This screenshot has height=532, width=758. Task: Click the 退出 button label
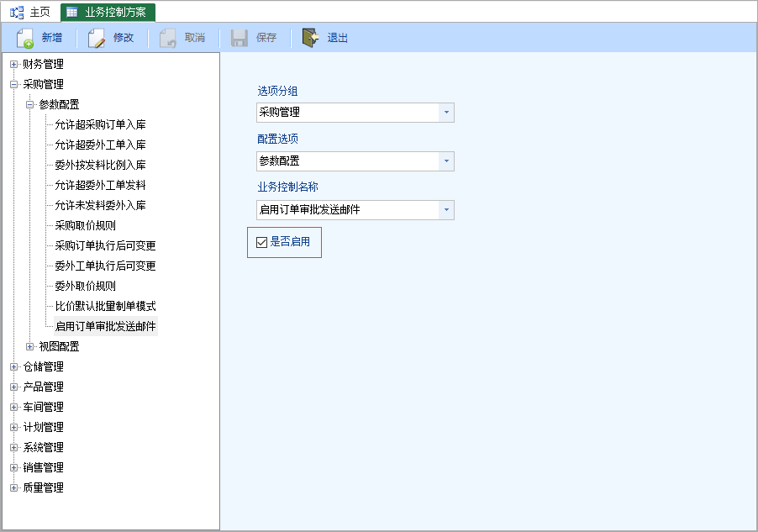[338, 38]
